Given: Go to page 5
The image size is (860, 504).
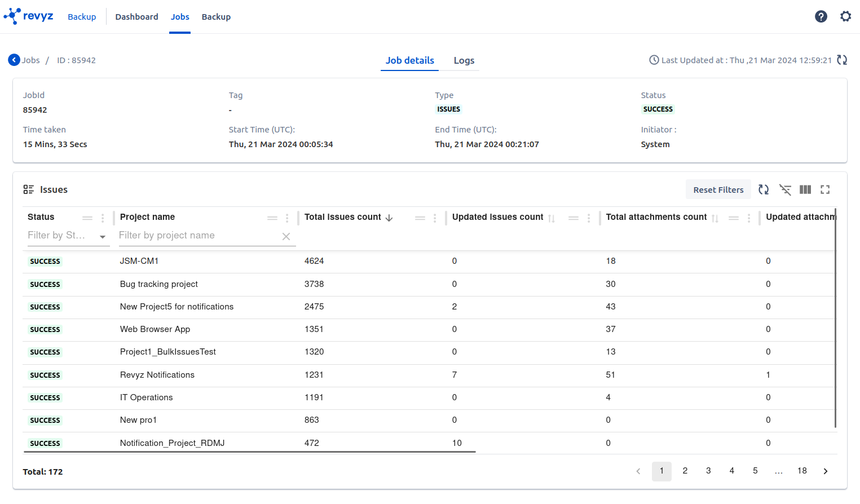Looking at the screenshot, I should coord(755,471).
